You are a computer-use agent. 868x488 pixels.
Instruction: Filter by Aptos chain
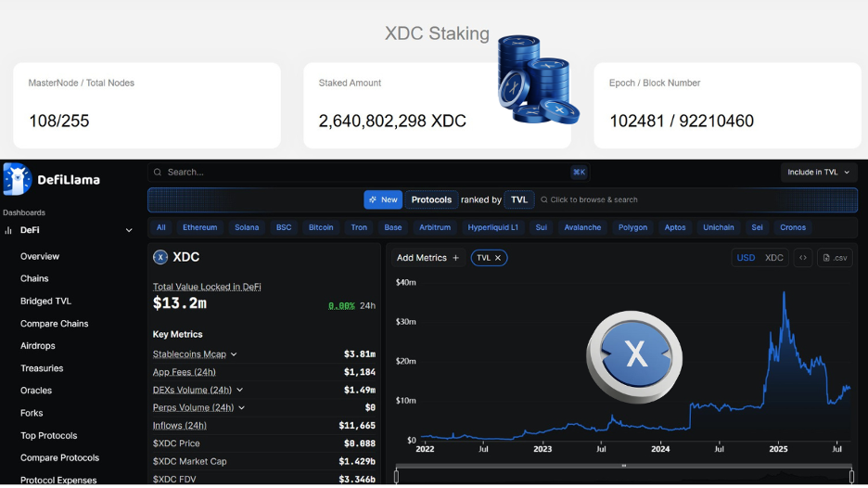[675, 227]
